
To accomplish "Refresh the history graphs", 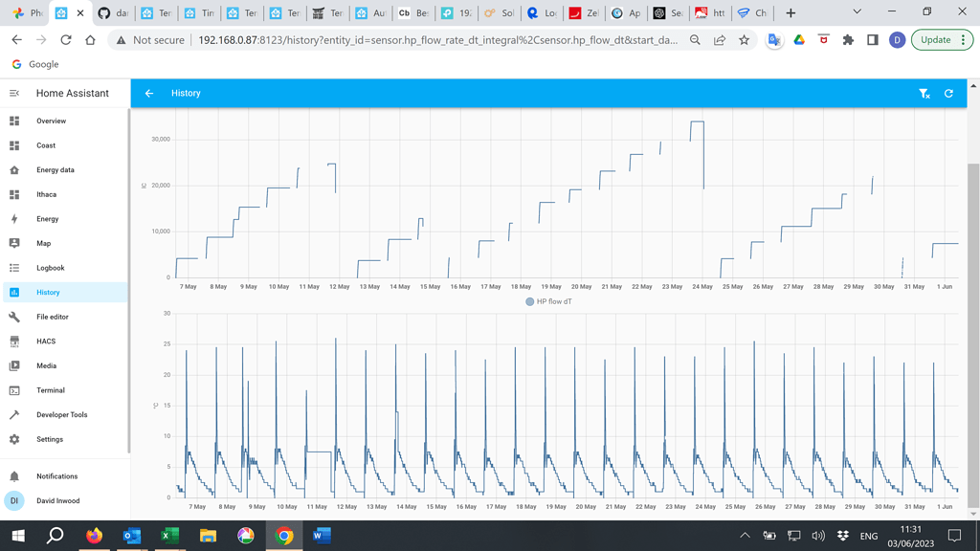I will click(x=948, y=93).
